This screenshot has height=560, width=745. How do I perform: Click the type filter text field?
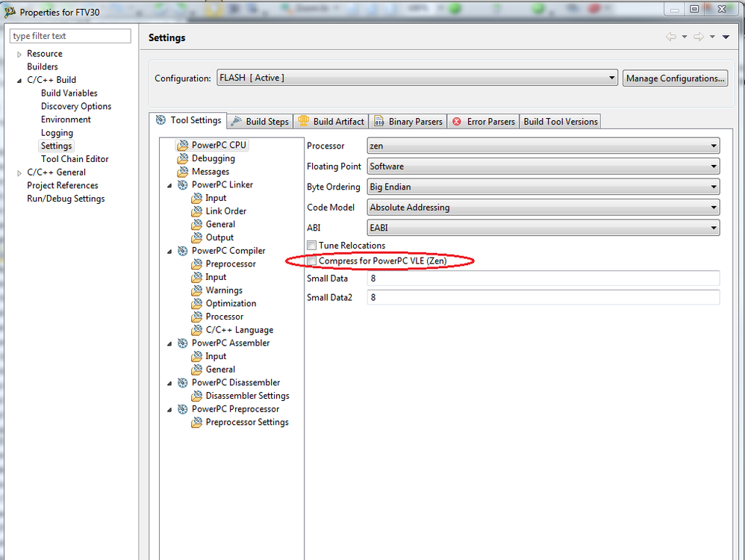pos(70,36)
